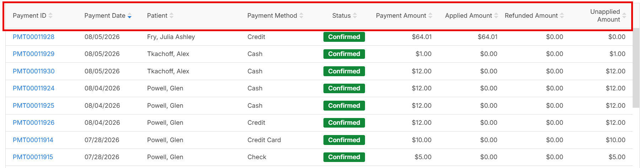This screenshot has width=644, height=168.
Task: Click Payment Date sort arrow icon
Action: [129, 16]
